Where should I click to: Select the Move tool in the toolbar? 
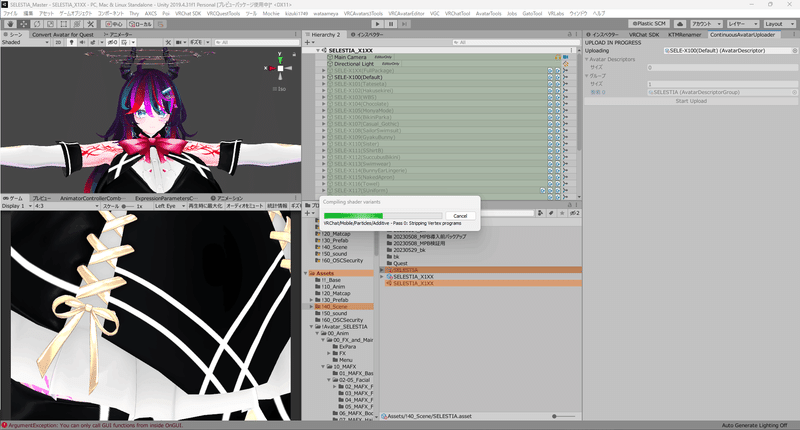tap(23, 24)
